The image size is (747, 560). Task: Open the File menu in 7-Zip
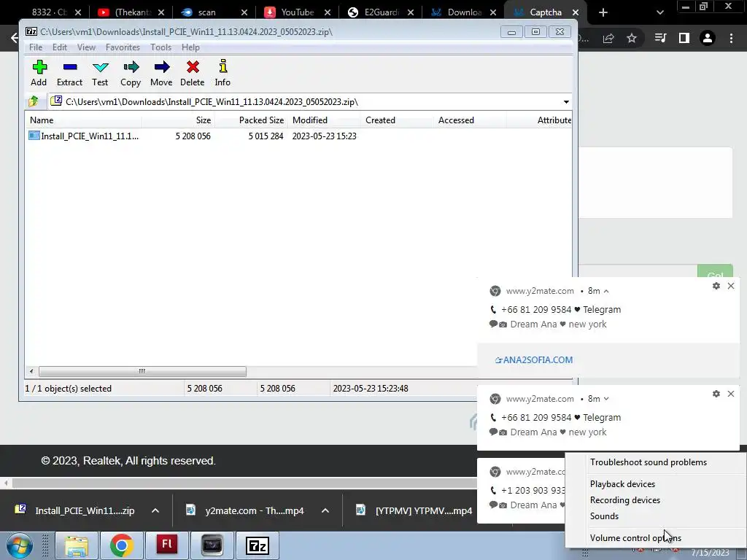click(x=36, y=47)
